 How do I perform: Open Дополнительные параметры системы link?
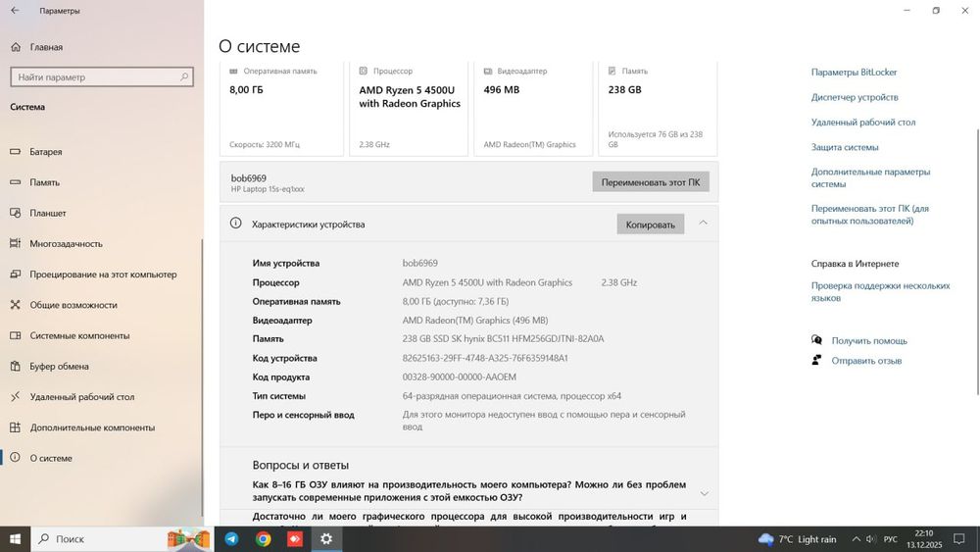[x=870, y=178]
